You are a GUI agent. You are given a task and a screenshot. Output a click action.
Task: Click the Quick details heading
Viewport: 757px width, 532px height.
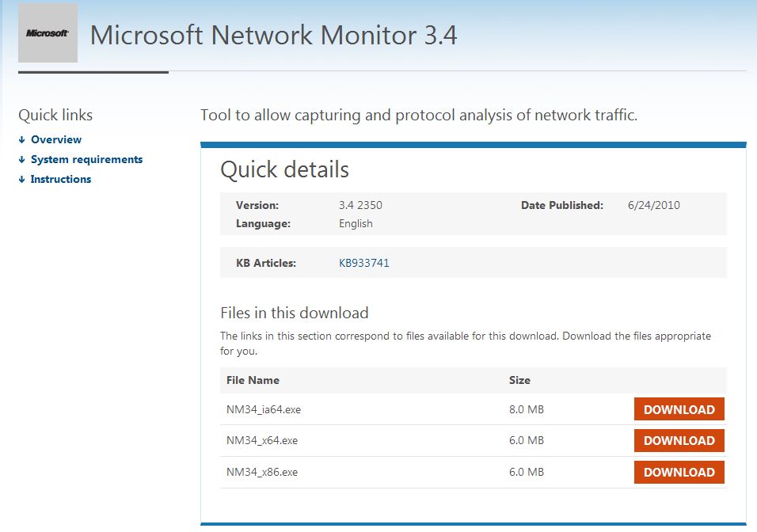pos(284,169)
